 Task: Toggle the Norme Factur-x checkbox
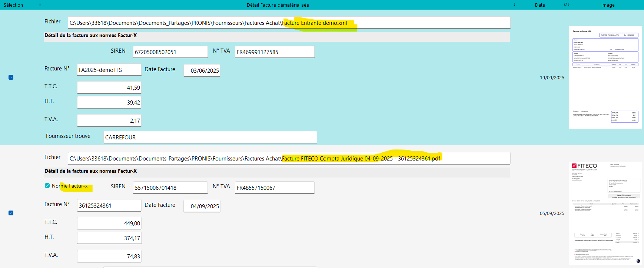coord(47,186)
